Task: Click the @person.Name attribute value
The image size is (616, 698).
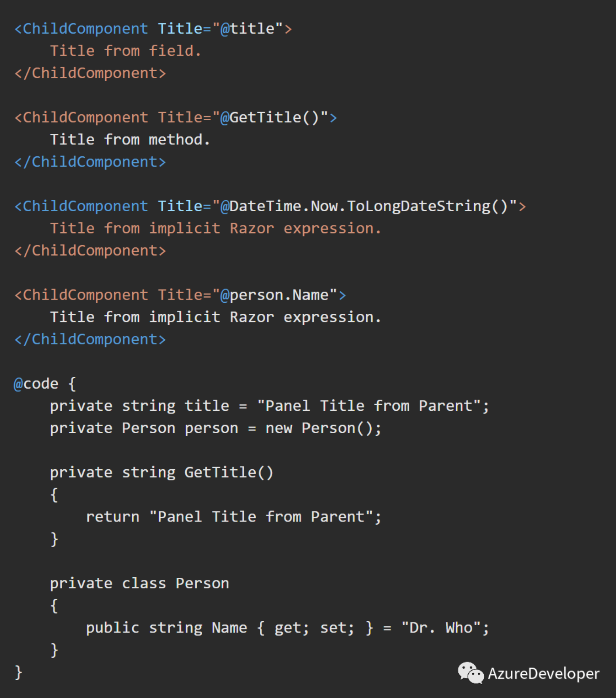Action: (274, 295)
